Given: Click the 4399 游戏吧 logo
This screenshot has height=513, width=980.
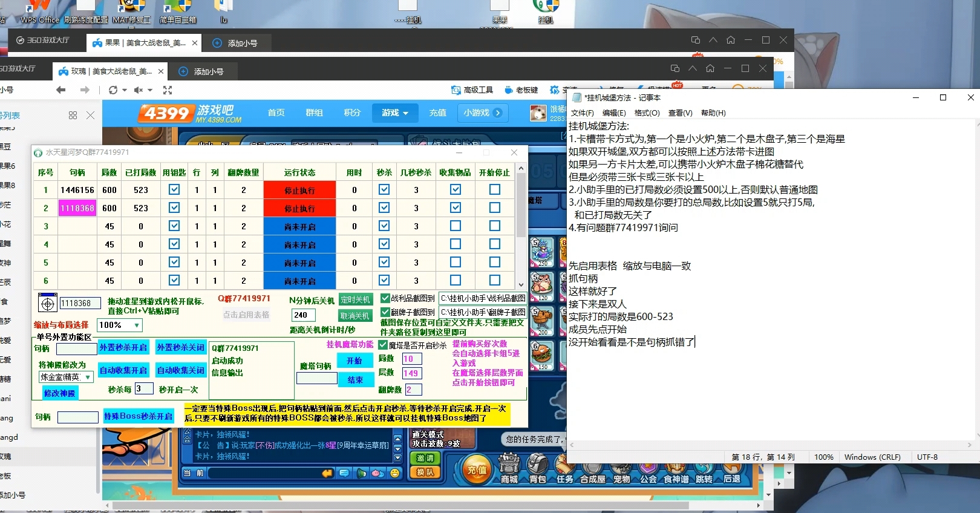Looking at the screenshot, I should click(x=189, y=113).
